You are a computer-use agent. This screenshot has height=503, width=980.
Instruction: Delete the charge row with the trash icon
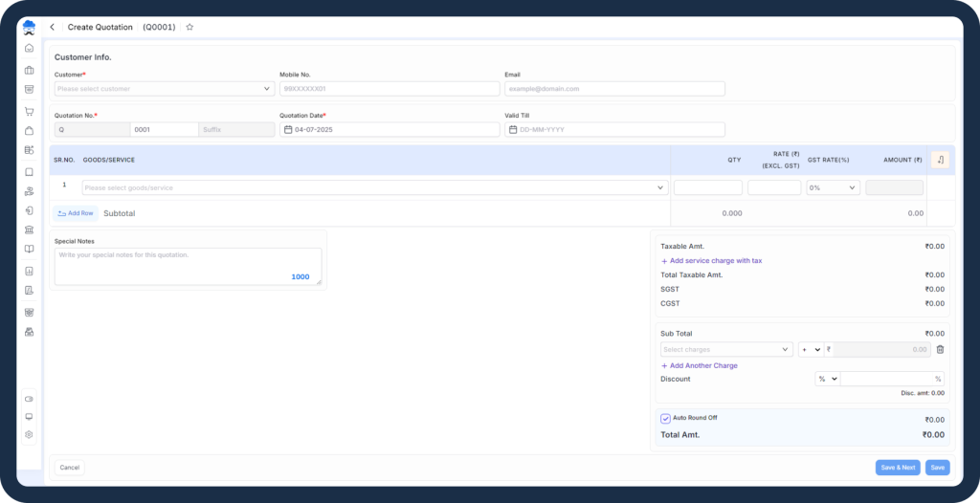coord(940,350)
